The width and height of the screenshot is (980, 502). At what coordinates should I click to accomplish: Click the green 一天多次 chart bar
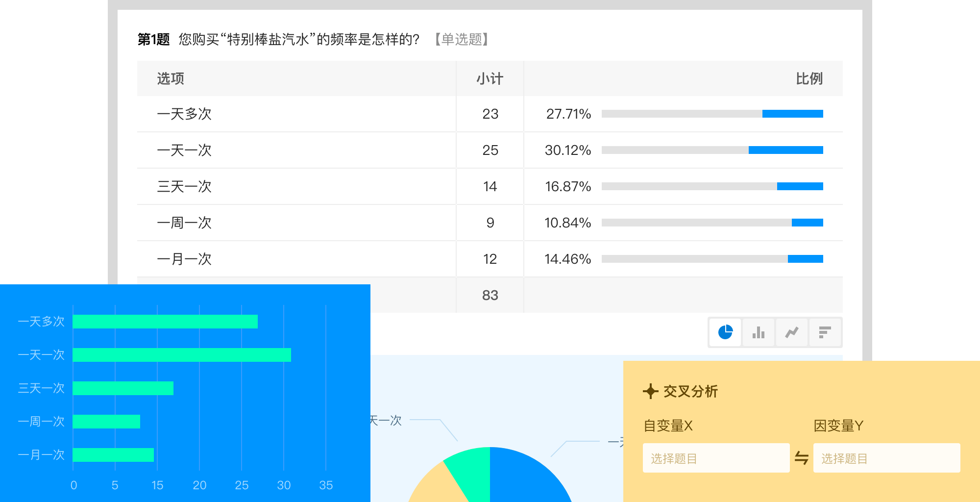pyautogui.click(x=165, y=322)
